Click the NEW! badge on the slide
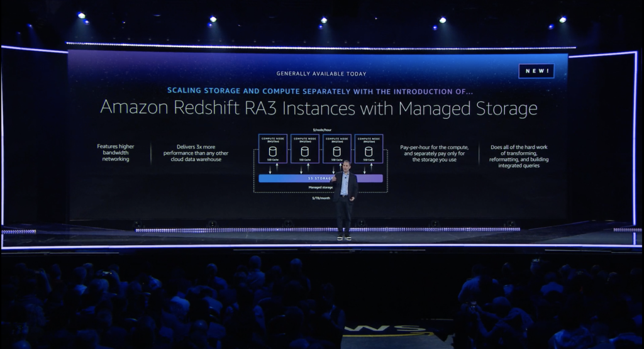The height and width of the screenshot is (349, 644). point(536,71)
